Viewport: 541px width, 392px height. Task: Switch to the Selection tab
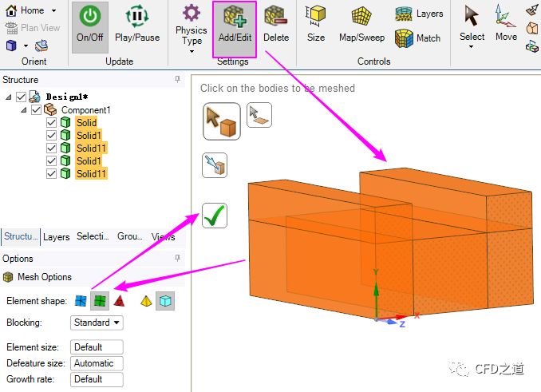tap(93, 236)
